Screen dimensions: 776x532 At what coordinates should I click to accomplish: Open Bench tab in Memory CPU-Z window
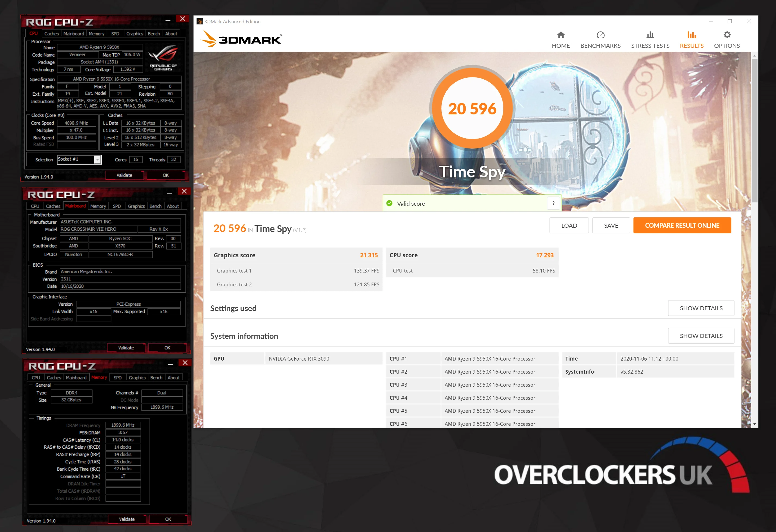(x=156, y=377)
